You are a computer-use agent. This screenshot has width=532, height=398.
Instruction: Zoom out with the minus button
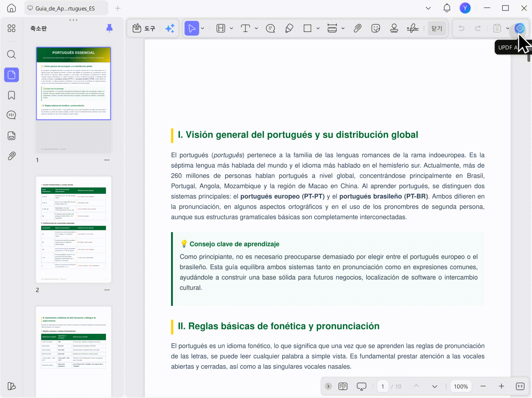(x=483, y=386)
